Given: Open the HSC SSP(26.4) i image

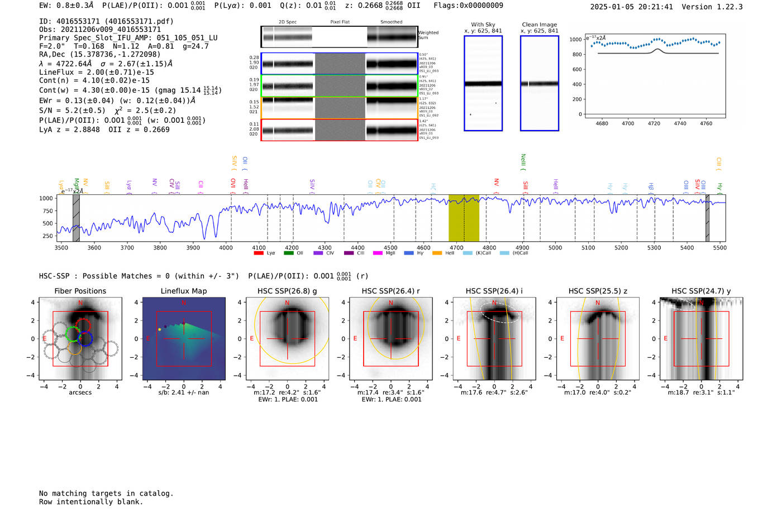Looking at the screenshot, I should [x=494, y=339].
